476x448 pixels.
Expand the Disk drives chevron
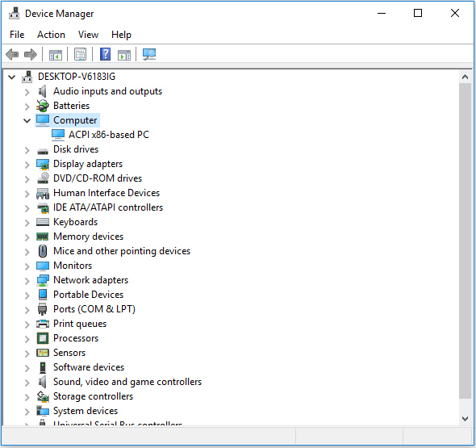pos(27,150)
